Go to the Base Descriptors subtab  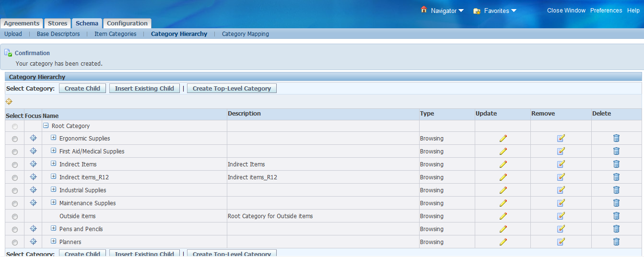pos(59,34)
